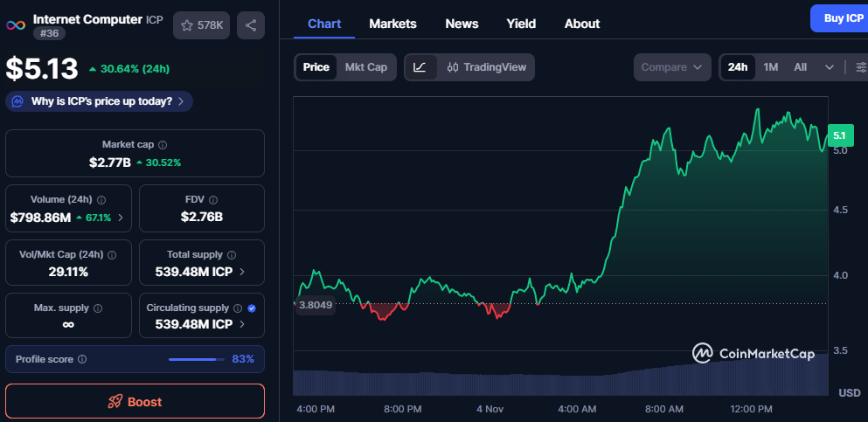This screenshot has height=422, width=868.
Task: Open Market cap info icon
Action: [163, 145]
